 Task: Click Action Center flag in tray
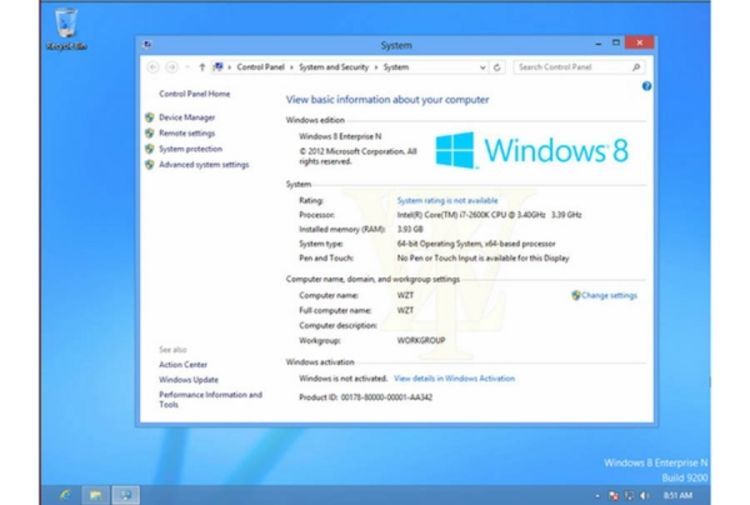tap(614, 496)
